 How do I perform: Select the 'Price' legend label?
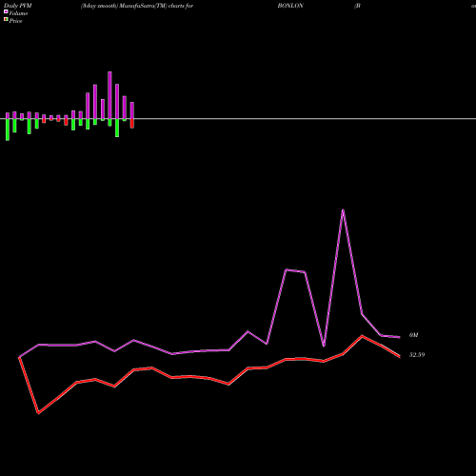tap(15, 21)
